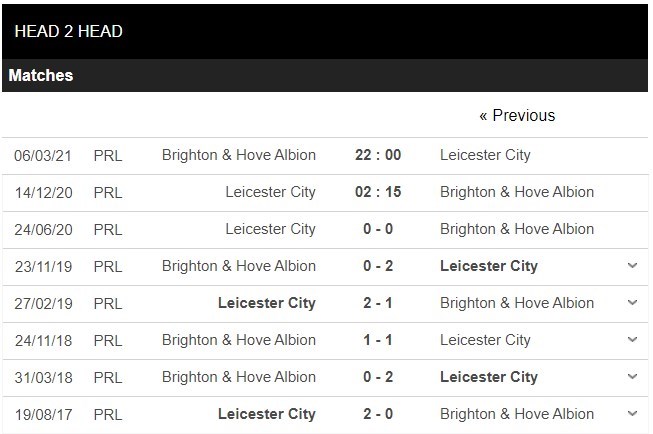Click the 22 : 00 kickoff time
653x434 pixels.
378,155
